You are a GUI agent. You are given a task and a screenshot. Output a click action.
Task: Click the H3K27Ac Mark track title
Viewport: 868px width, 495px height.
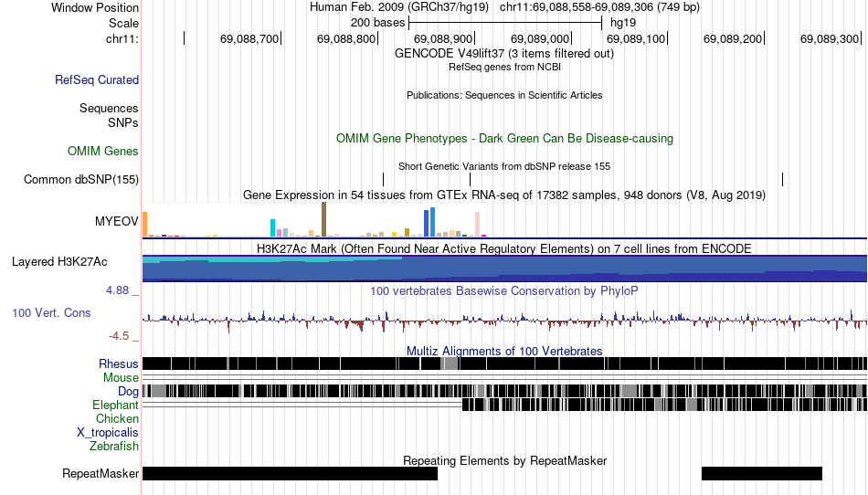(x=504, y=249)
